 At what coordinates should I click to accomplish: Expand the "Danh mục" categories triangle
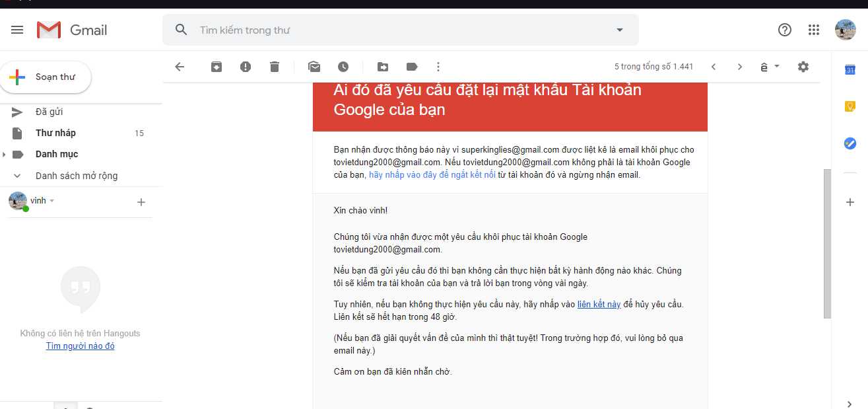(5, 154)
